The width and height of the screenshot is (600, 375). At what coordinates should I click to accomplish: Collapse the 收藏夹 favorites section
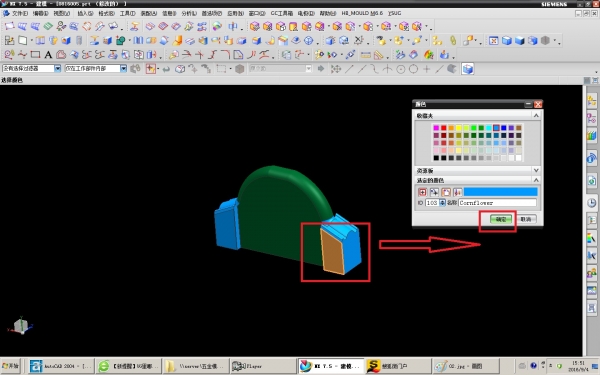[536, 115]
